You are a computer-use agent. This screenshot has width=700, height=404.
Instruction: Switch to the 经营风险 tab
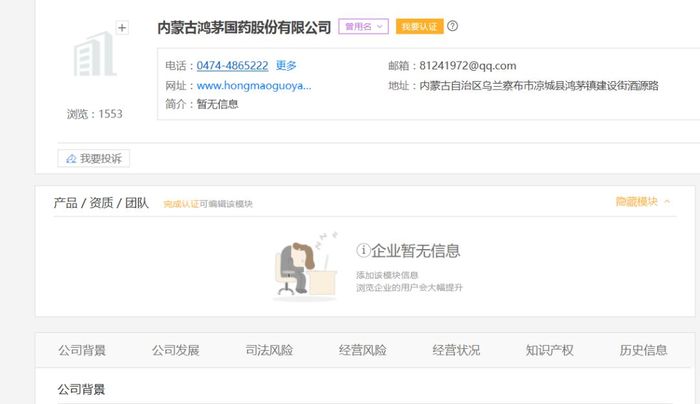click(x=362, y=350)
